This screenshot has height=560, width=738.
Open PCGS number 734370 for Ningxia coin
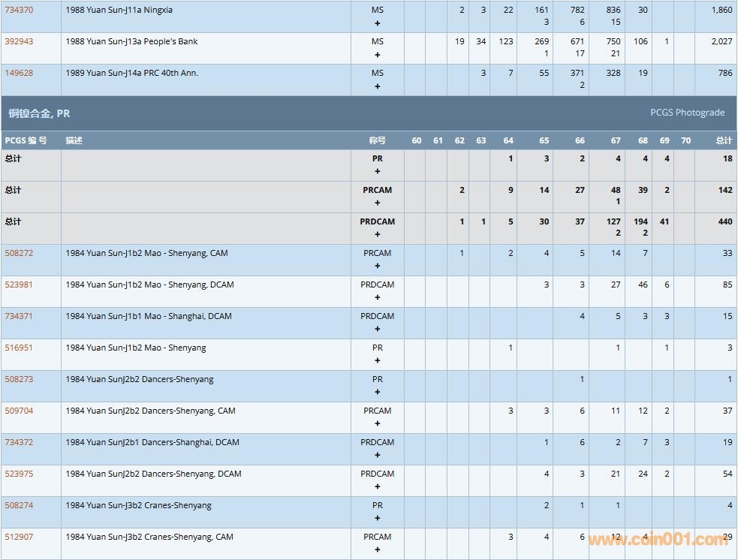[x=19, y=10]
